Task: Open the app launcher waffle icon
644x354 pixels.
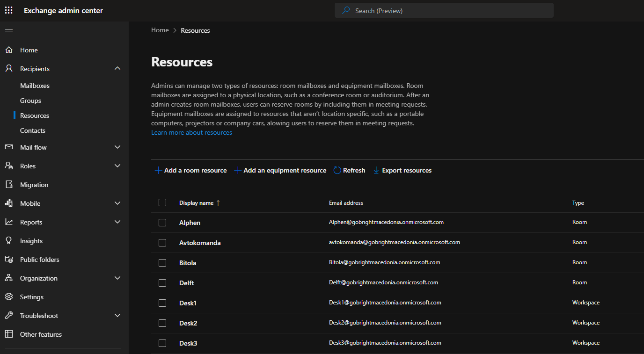Action: pyautogui.click(x=9, y=10)
